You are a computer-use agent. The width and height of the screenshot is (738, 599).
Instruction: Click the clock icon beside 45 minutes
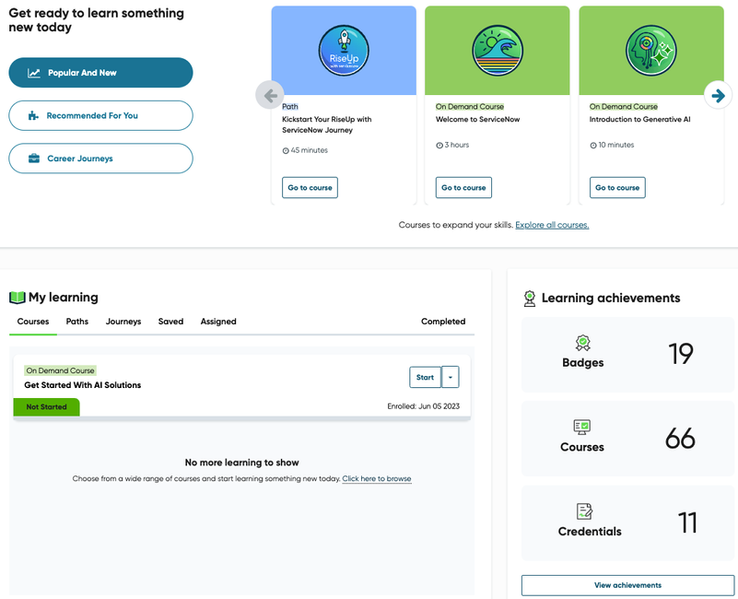pyautogui.click(x=285, y=151)
